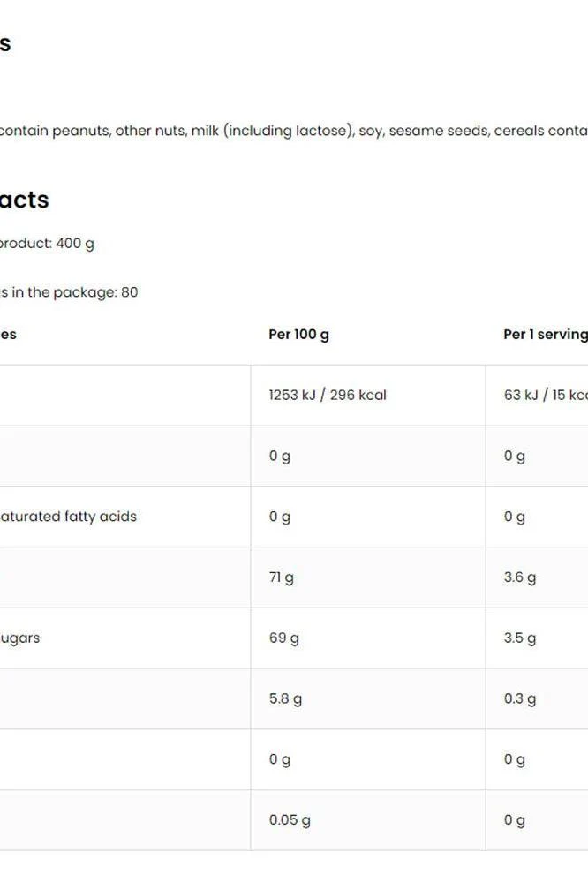
Task: Click the 'sugars' row label
Action: tap(19, 638)
